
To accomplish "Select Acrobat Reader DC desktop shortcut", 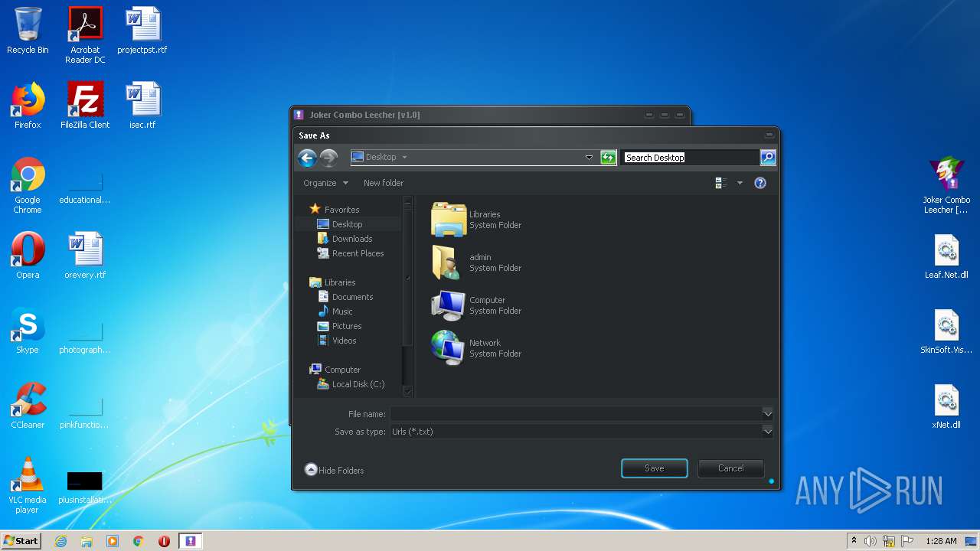I will [x=85, y=35].
